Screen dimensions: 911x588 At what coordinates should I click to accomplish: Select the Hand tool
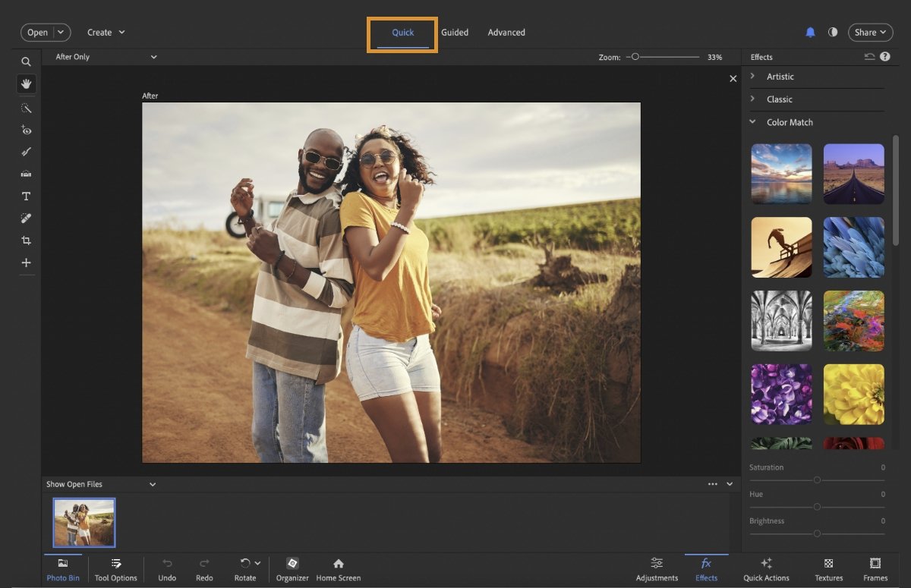click(26, 84)
